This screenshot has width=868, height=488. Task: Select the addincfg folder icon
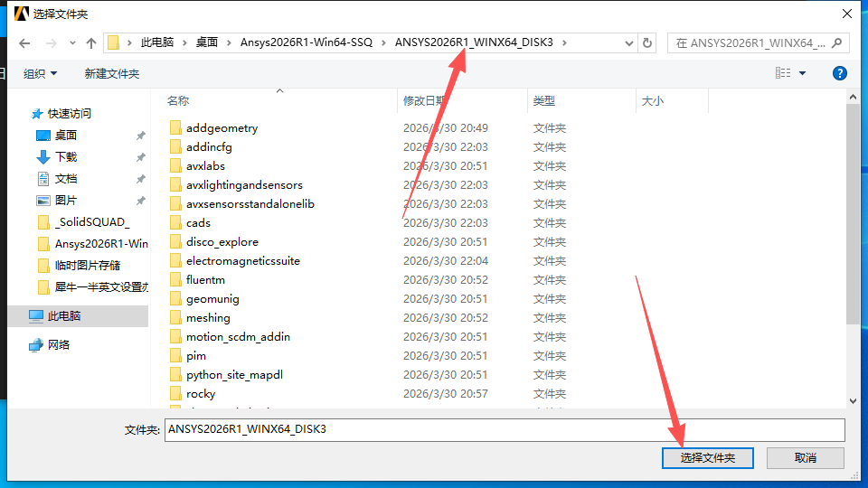[x=175, y=146]
